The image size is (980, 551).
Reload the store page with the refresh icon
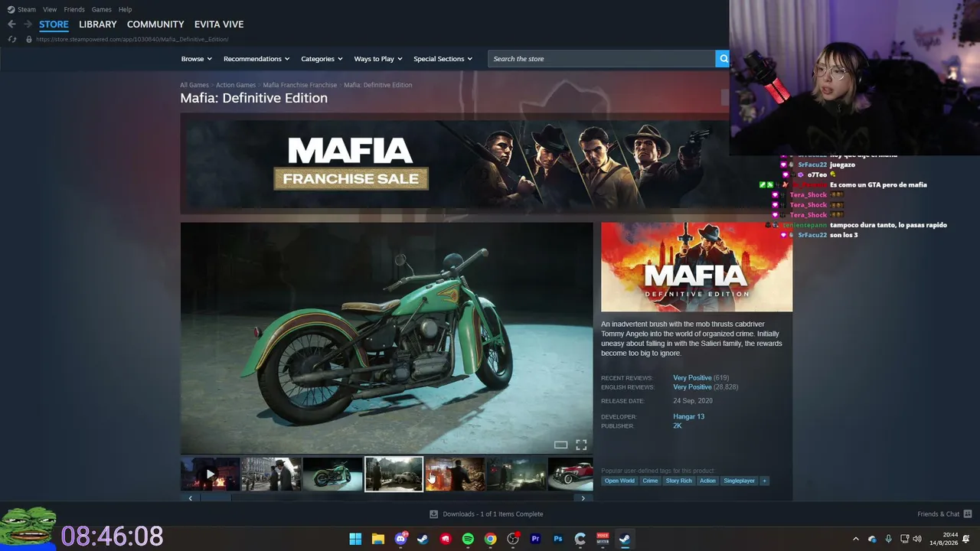[12, 39]
